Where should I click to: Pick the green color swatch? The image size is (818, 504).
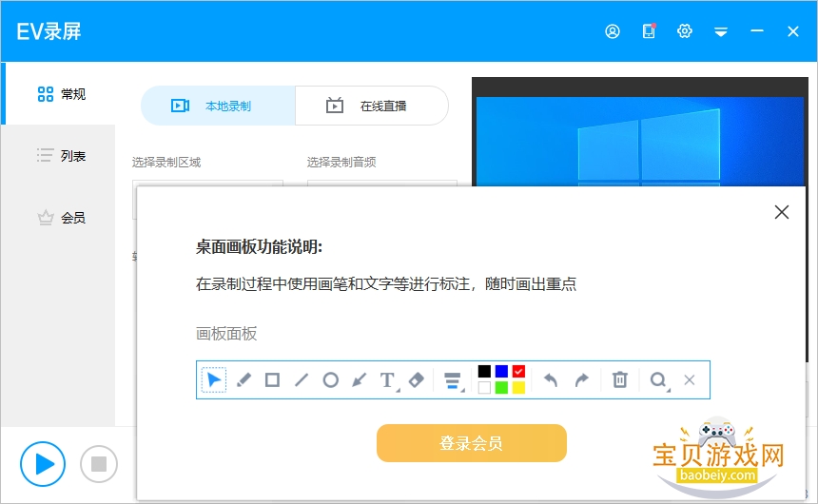[501, 388]
